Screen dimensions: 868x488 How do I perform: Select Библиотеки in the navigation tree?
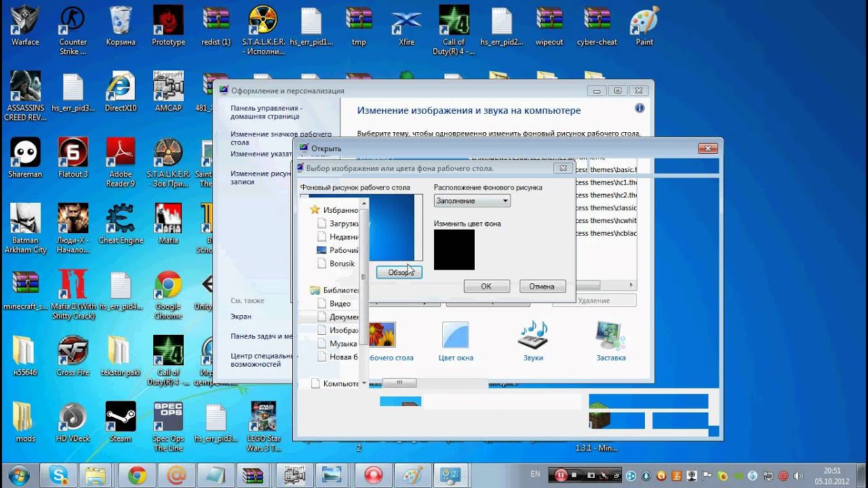[335, 290]
